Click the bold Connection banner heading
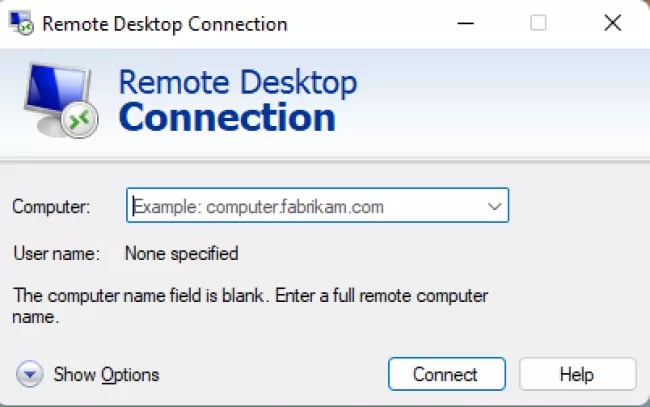 [x=227, y=117]
